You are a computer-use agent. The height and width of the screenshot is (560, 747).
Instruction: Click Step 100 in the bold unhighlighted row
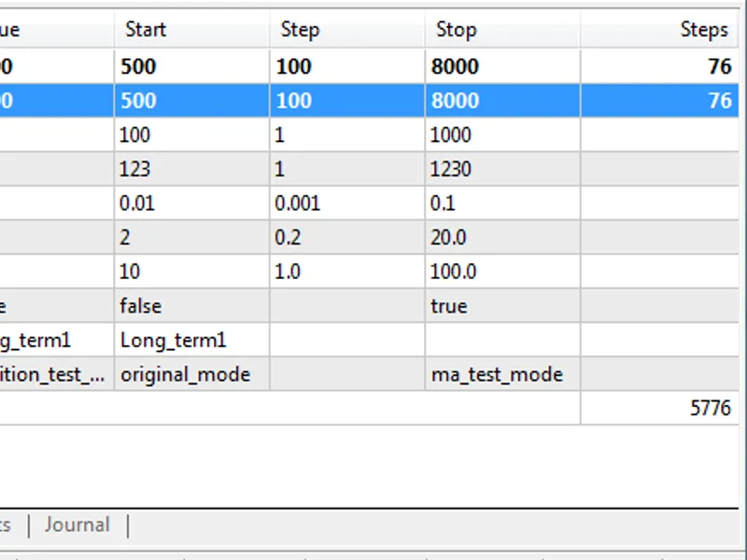click(347, 66)
